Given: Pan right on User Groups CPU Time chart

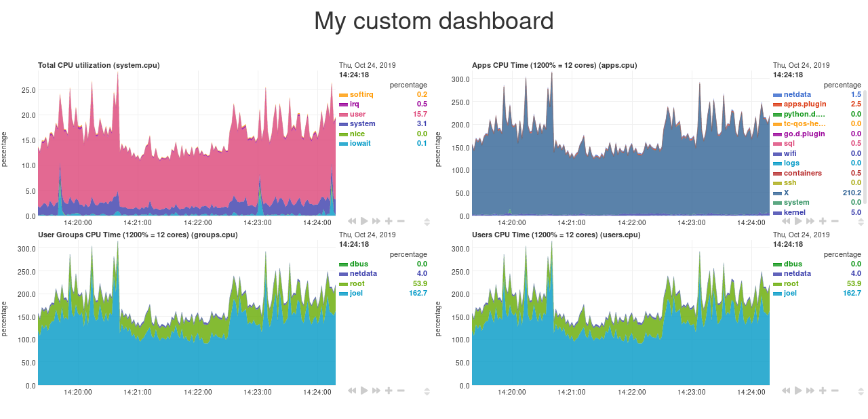Looking at the screenshot, I should pyautogui.click(x=376, y=391).
